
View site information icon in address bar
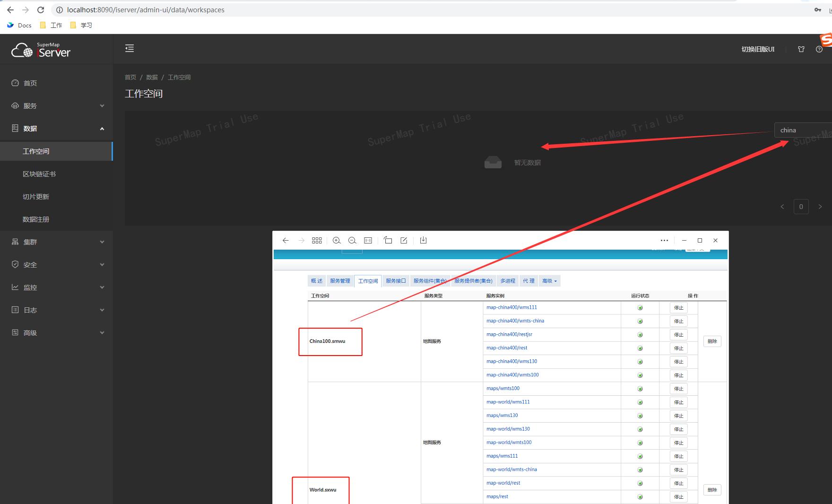(x=60, y=10)
